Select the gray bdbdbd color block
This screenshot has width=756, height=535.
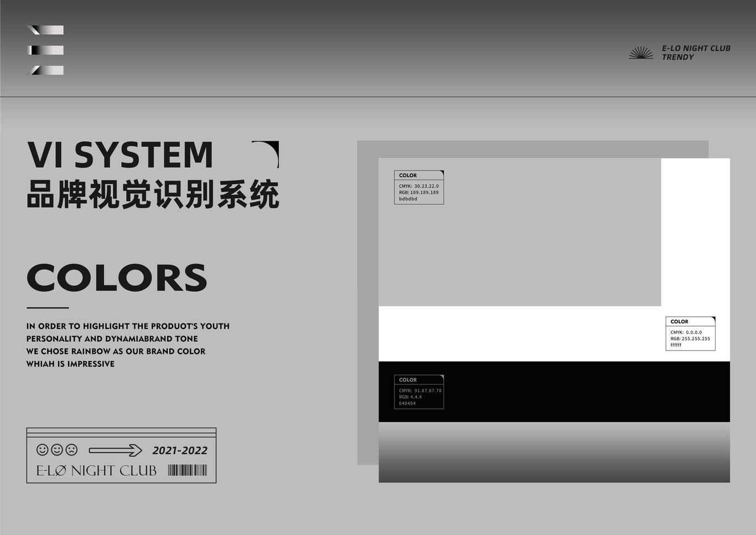(520, 232)
